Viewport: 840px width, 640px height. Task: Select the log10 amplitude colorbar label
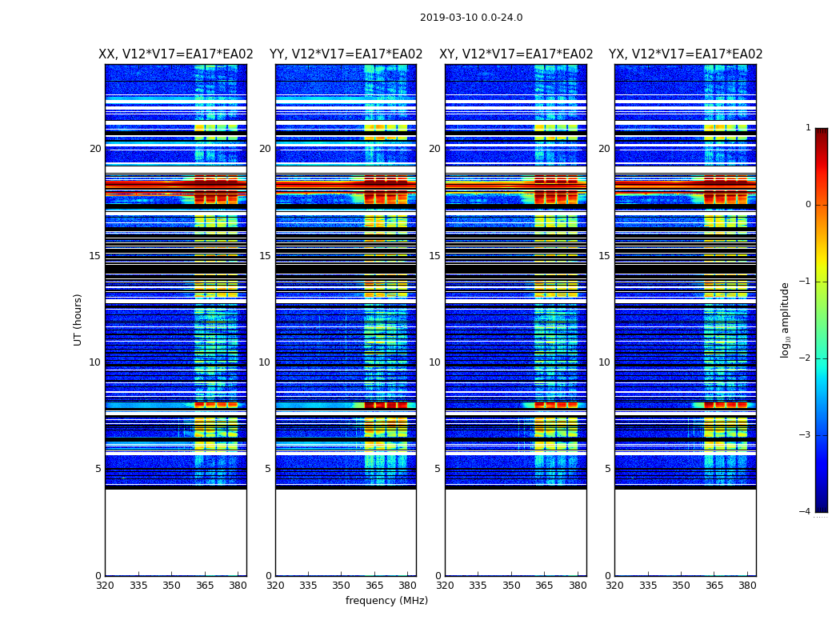tap(786, 319)
